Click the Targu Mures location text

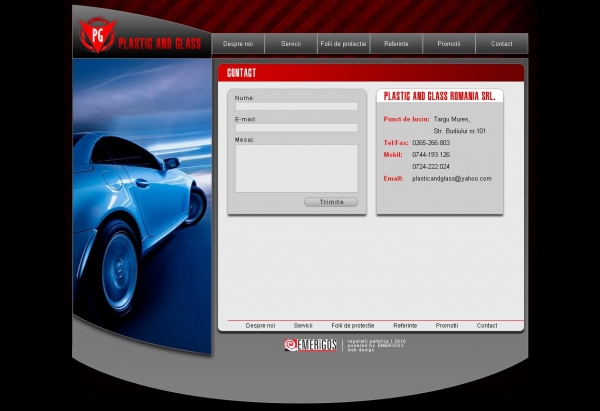(x=452, y=119)
